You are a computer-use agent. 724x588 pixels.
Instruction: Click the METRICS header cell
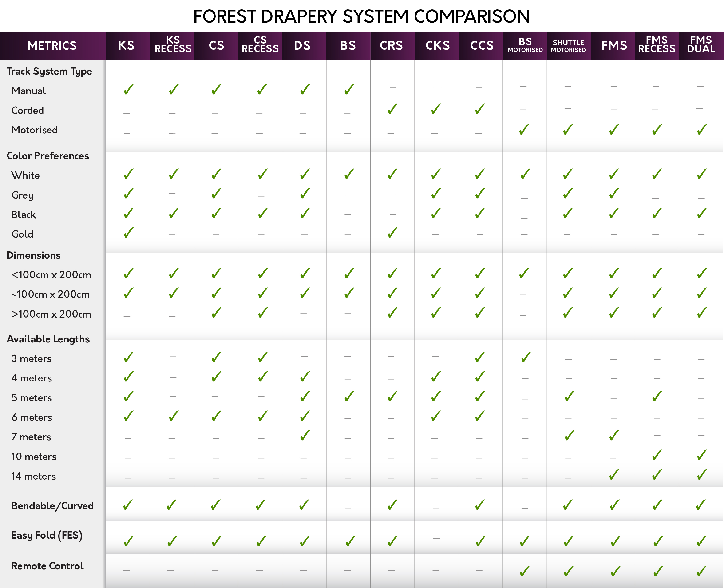coord(52,46)
